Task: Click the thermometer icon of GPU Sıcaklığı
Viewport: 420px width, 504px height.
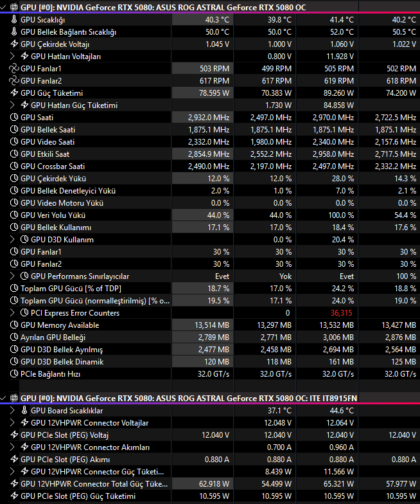Action: click(x=14, y=19)
